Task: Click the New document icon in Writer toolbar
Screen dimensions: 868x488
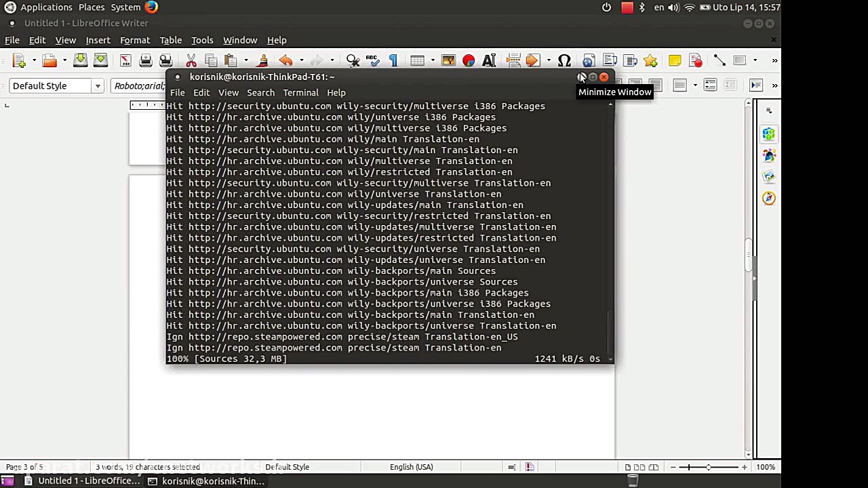Action: coord(19,61)
